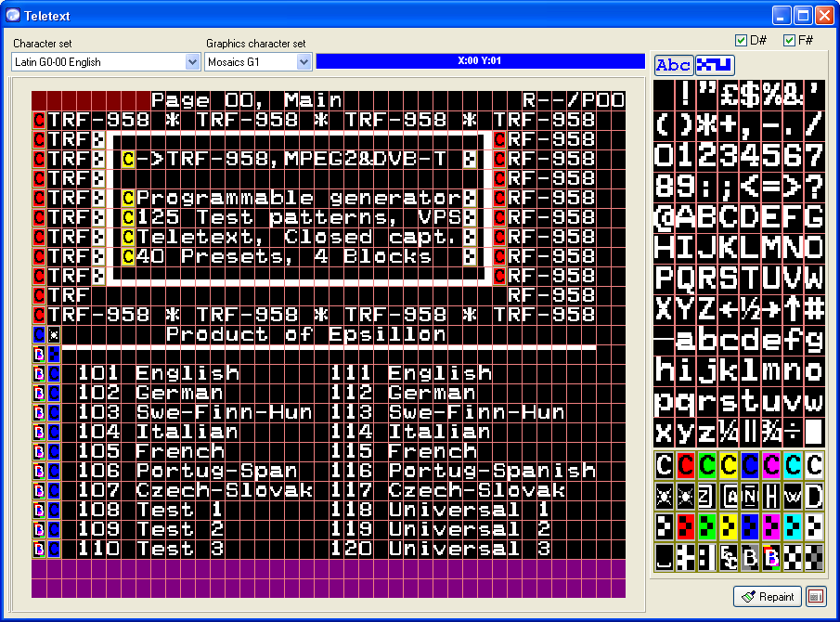
Task: Select the multicolor B new background code
Action: coord(771,558)
